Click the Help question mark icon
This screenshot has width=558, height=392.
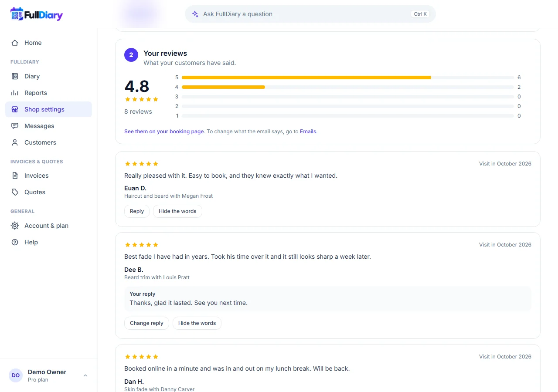15,242
